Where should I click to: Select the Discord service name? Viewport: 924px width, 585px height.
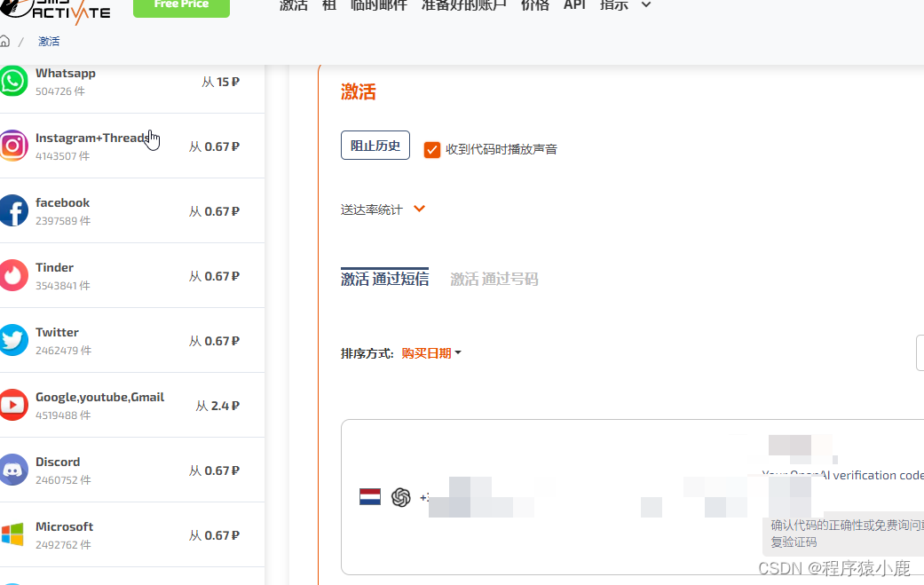(58, 462)
